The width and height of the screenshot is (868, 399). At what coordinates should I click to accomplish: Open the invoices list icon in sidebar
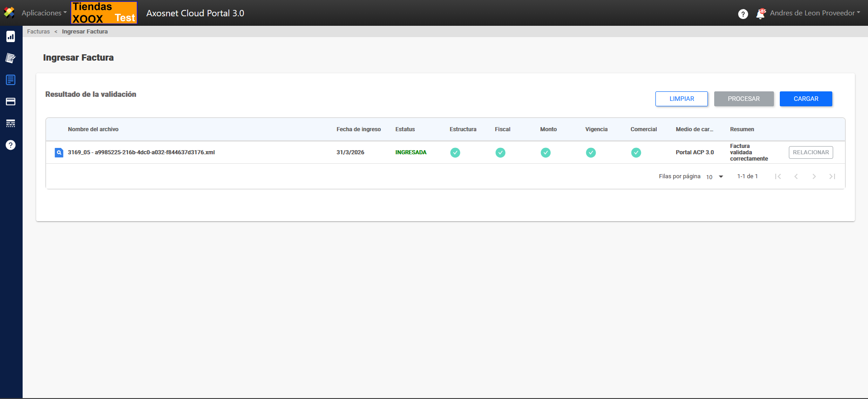10,80
